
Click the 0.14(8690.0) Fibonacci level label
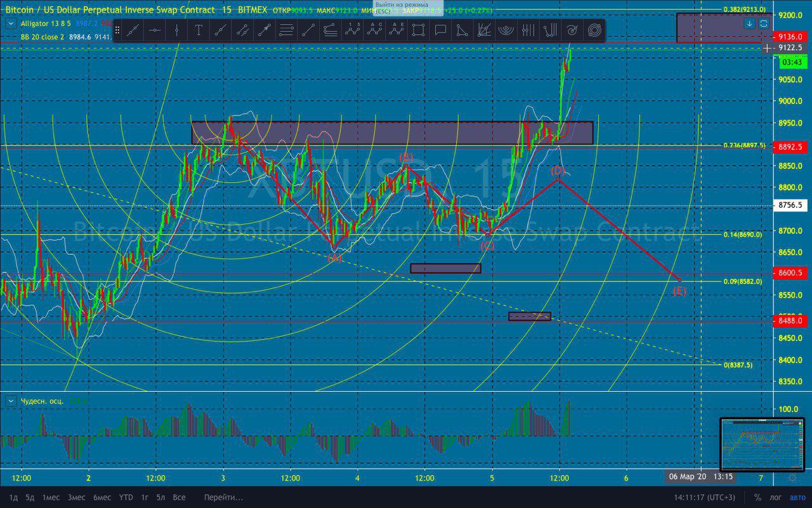(742, 234)
